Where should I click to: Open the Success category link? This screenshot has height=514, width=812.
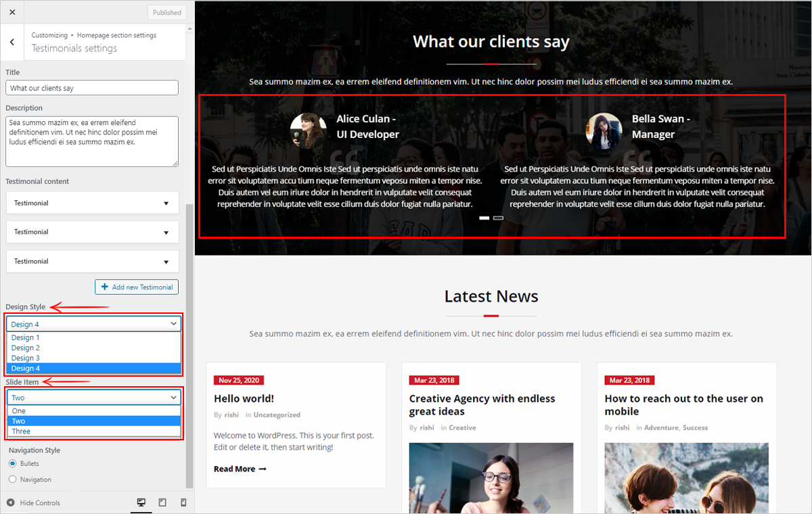695,427
